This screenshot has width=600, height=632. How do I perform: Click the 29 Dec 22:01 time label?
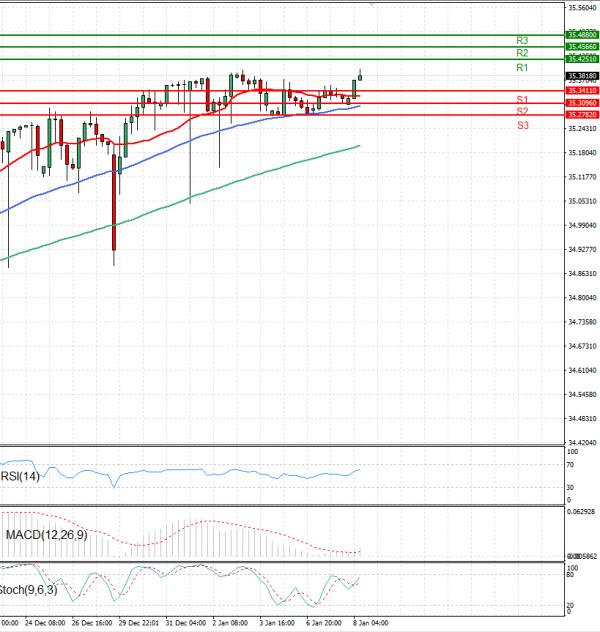(x=139, y=623)
